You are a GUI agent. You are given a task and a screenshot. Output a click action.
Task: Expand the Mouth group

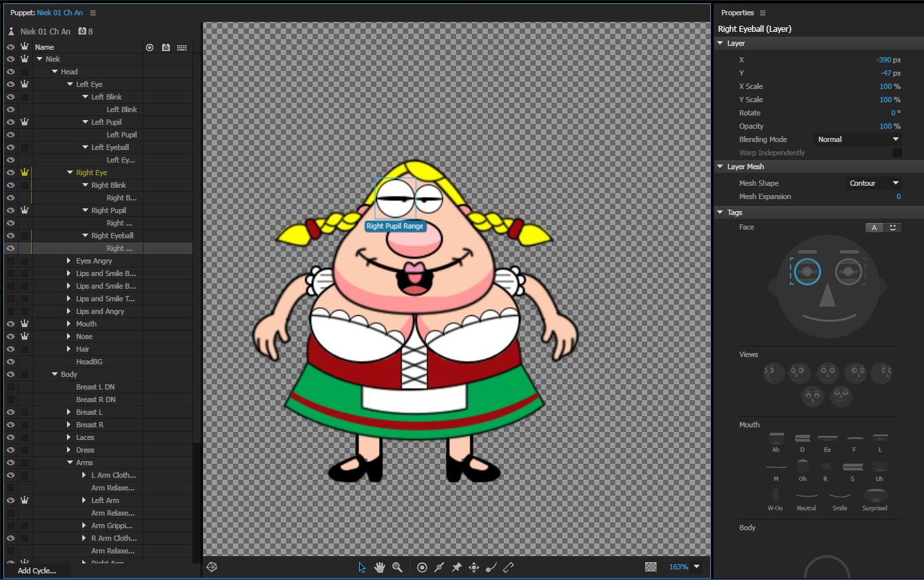69,324
